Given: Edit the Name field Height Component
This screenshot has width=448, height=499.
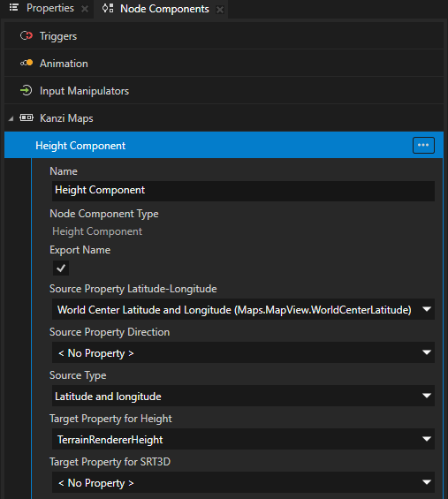Looking at the screenshot, I should click(x=243, y=191).
